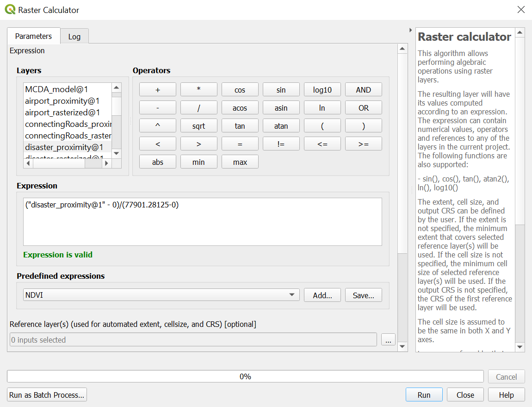This screenshot has height=407, width=532.
Task: Collapse the help panel with the arrow
Action: click(x=411, y=31)
